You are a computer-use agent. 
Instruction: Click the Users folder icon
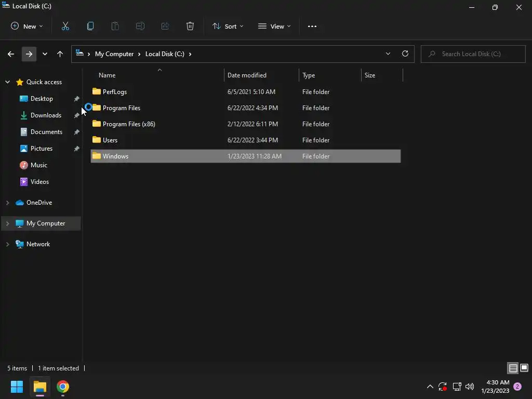97,139
